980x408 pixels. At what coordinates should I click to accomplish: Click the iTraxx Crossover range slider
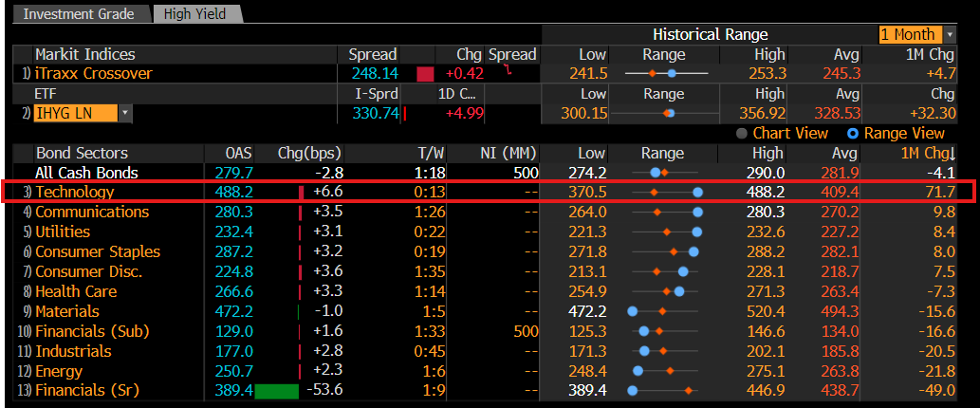point(666,74)
